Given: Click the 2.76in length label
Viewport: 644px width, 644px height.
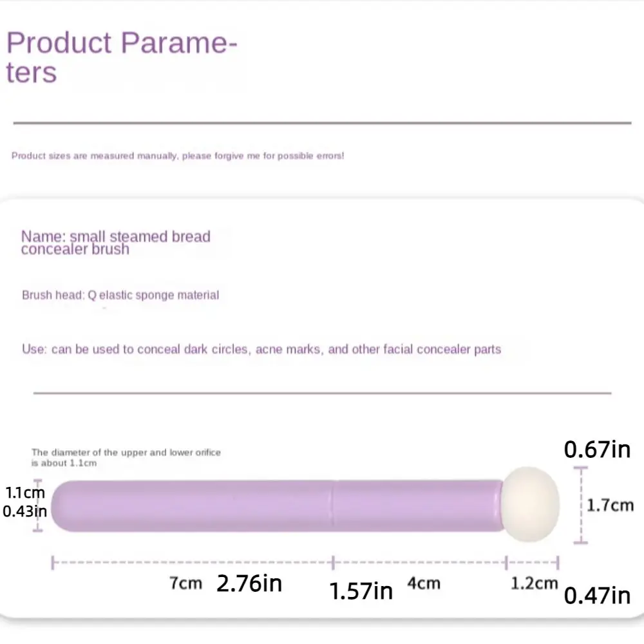Looking at the screenshot, I should click(249, 583).
